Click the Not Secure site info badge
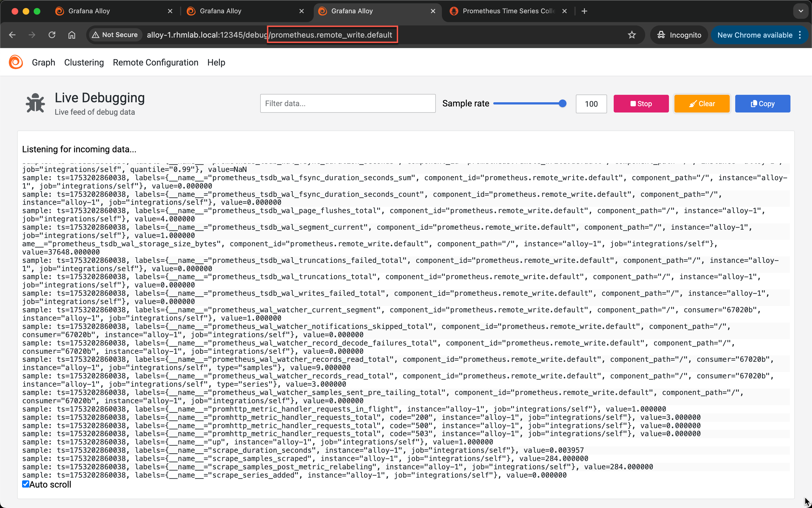Image resolution: width=812 pixels, height=508 pixels. [115, 35]
